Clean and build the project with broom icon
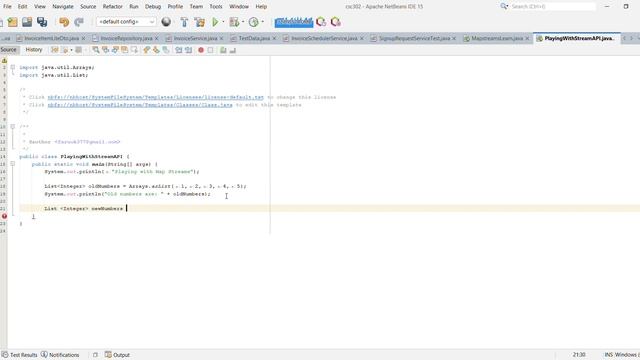 tap(200, 22)
